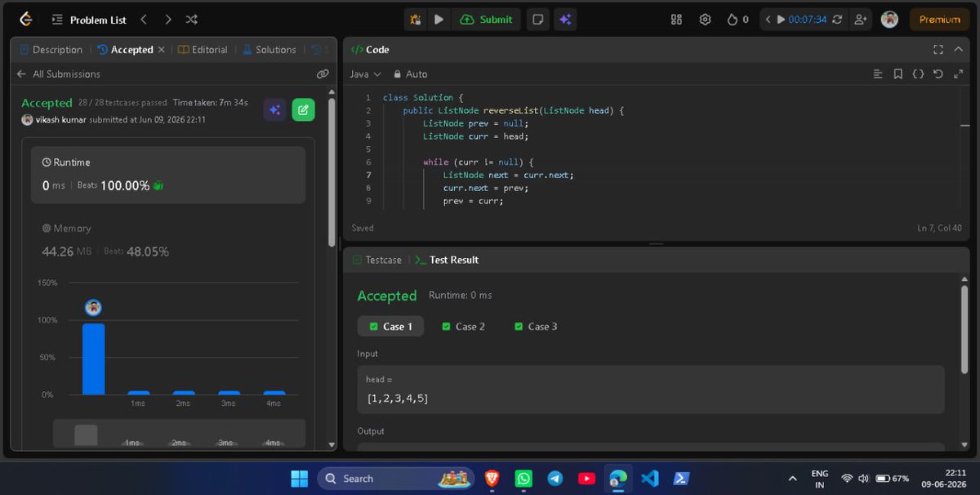Select the Case 2 result
The width and height of the screenshot is (980, 495).
463,326
